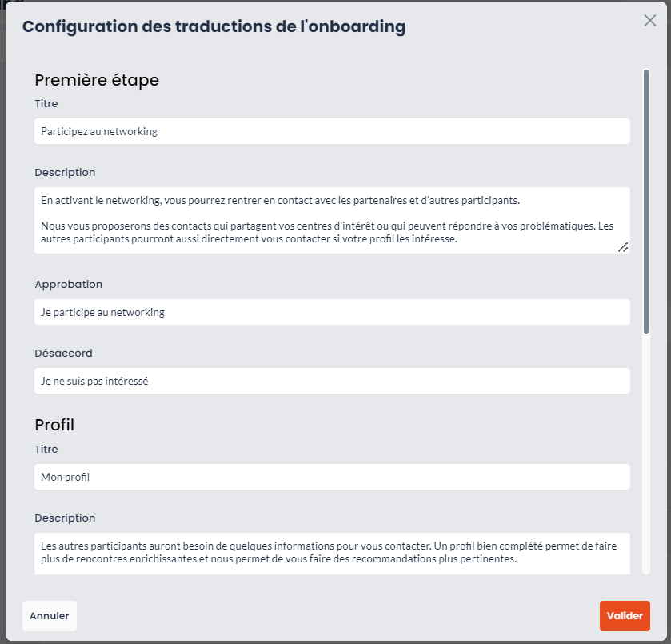
Task: Click the scrollbar track below the thumb
Action: [646, 454]
